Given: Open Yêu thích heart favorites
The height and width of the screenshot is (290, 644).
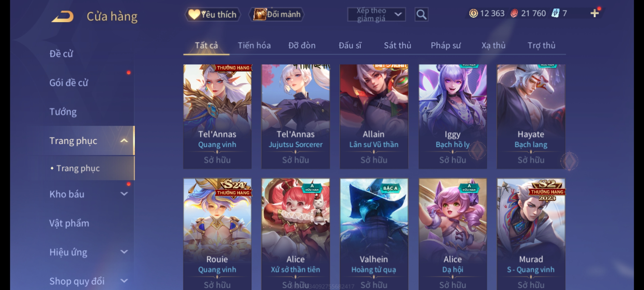Looking at the screenshot, I should coord(213,15).
